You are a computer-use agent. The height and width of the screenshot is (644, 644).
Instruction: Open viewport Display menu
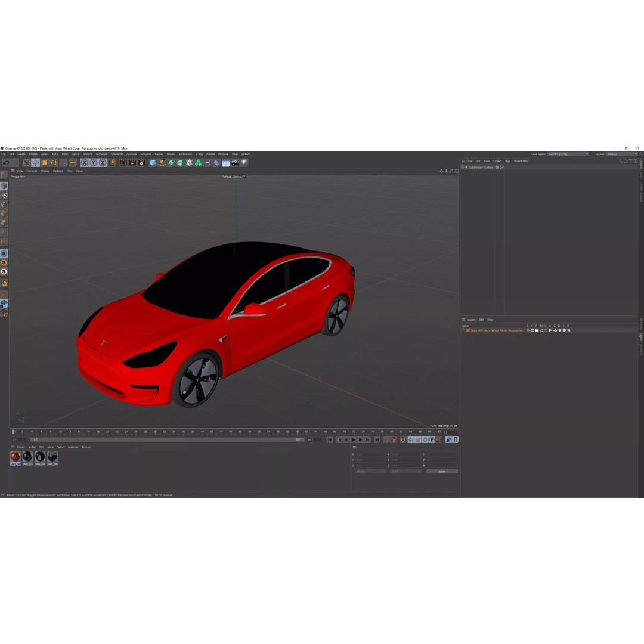coord(45,171)
